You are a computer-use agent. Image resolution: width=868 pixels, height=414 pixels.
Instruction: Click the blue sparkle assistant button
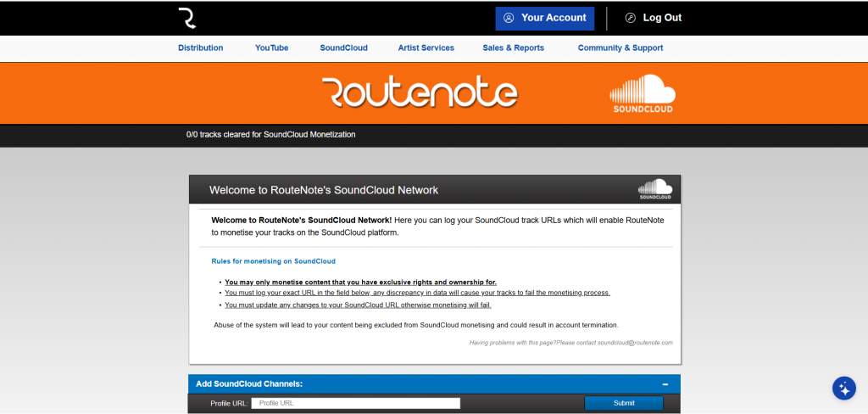(844, 389)
